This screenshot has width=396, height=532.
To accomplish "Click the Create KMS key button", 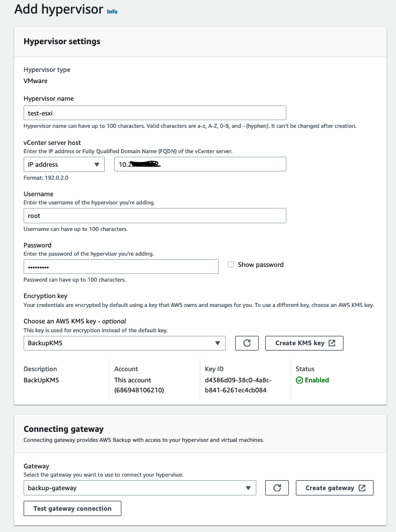I will tap(304, 343).
